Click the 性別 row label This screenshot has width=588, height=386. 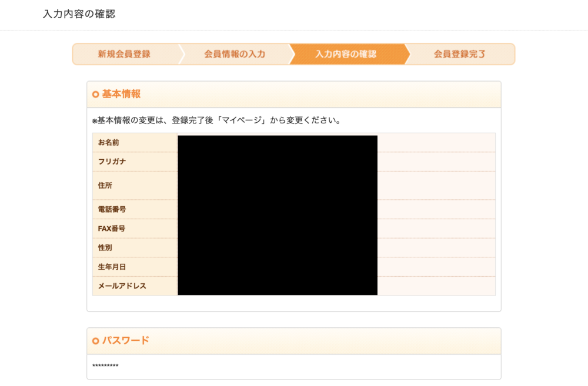[105, 248]
